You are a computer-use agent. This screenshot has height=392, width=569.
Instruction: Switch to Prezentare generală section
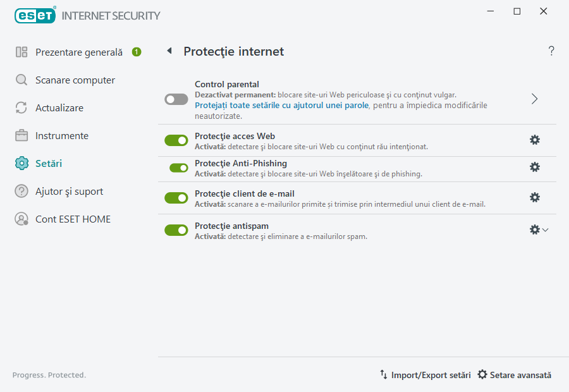79,52
